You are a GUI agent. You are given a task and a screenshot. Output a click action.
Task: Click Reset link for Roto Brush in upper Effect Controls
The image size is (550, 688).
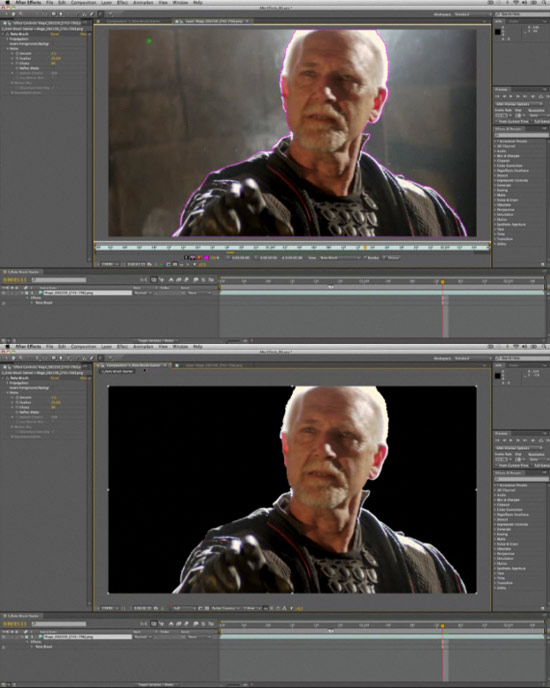pos(55,34)
